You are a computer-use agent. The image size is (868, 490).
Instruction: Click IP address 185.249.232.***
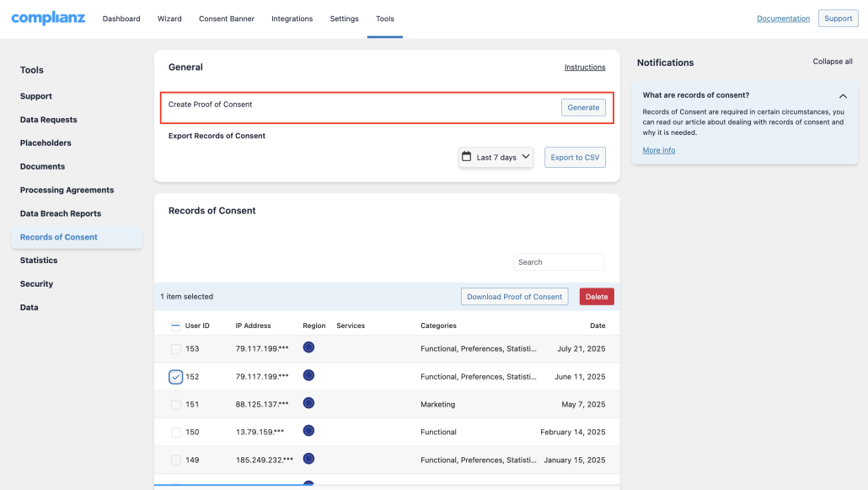(264, 460)
